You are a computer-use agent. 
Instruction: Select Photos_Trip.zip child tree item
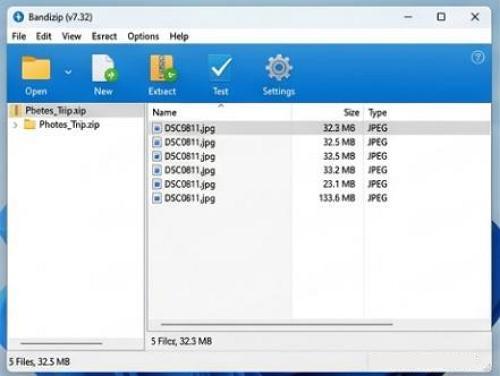pos(69,125)
